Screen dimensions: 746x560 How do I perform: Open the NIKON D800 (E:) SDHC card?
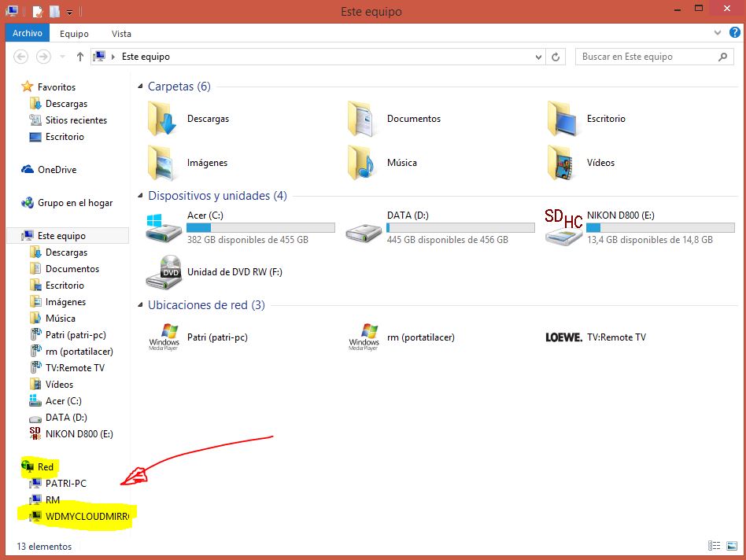[x=563, y=227]
